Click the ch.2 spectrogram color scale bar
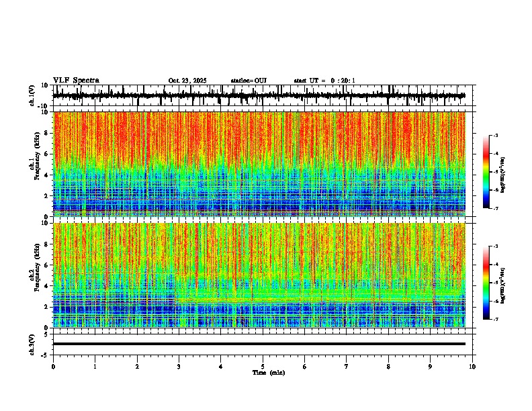Screen dimensions: 532x411 (x=486, y=283)
